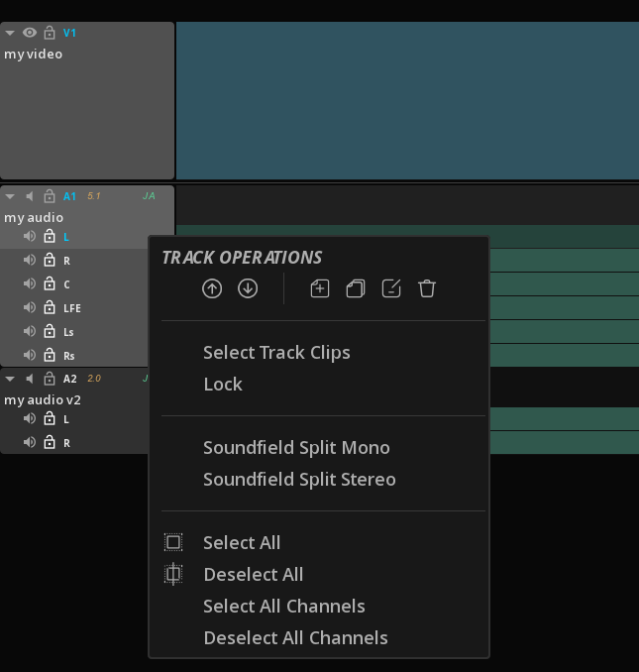Click the move track down arrow icon
Image resolution: width=639 pixels, height=672 pixels.
tap(248, 288)
